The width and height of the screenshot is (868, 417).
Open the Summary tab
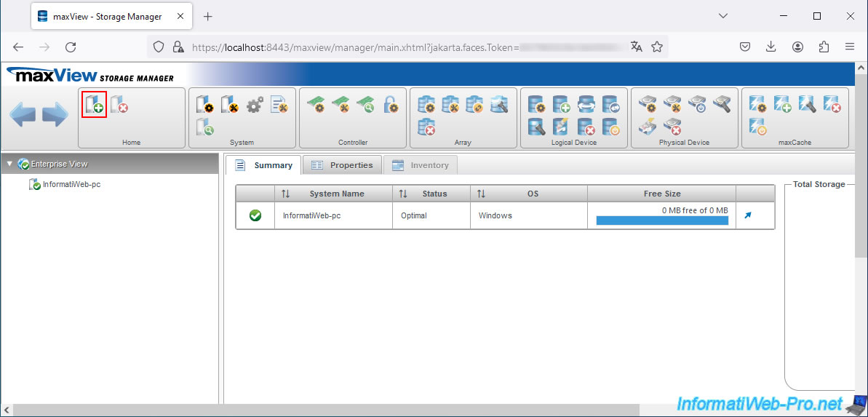click(263, 165)
